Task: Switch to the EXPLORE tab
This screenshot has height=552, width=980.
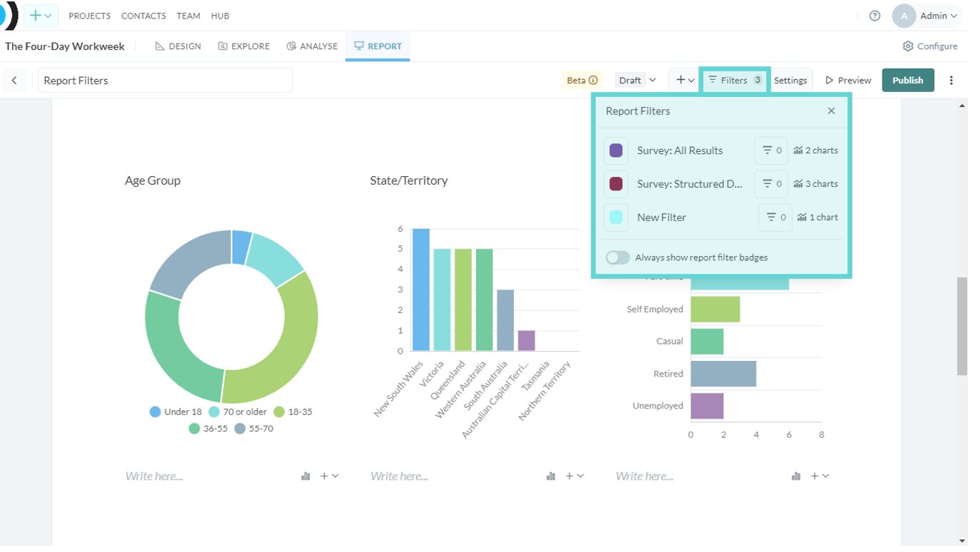Action: [244, 46]
